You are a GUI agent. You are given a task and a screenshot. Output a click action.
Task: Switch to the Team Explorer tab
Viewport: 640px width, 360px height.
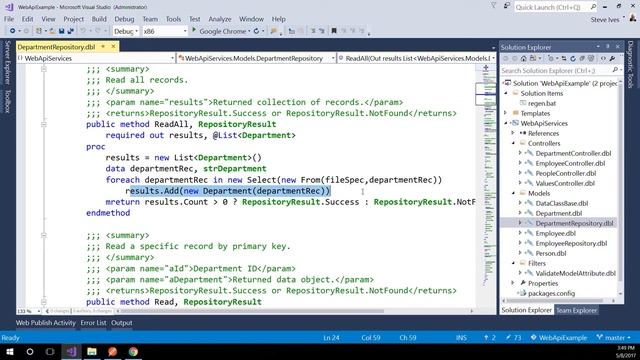pos(576,310)
